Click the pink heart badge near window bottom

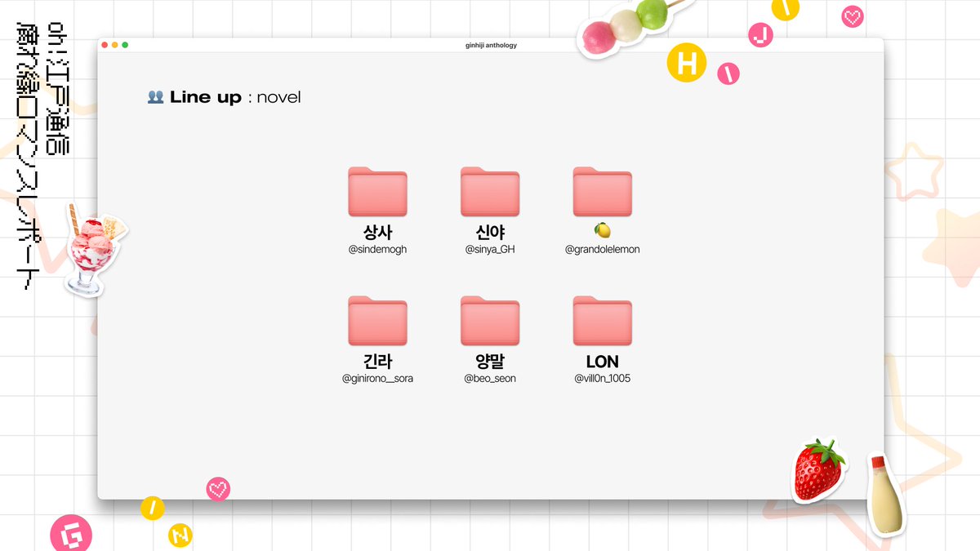coord(218,489)
